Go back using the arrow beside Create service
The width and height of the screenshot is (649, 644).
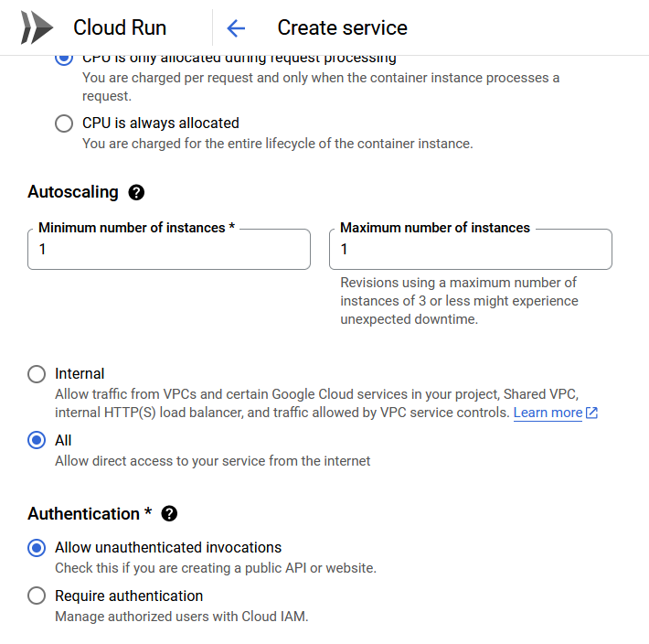point(236,28)
